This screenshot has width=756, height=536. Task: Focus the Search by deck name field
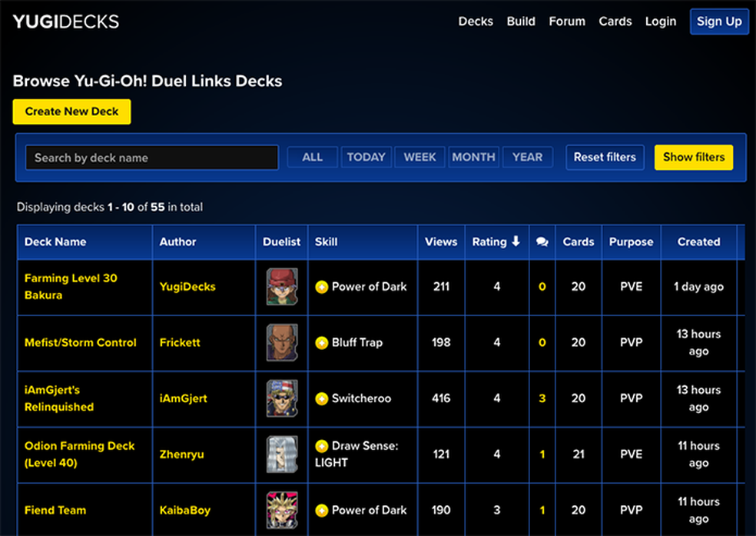[x=152, y=158]
